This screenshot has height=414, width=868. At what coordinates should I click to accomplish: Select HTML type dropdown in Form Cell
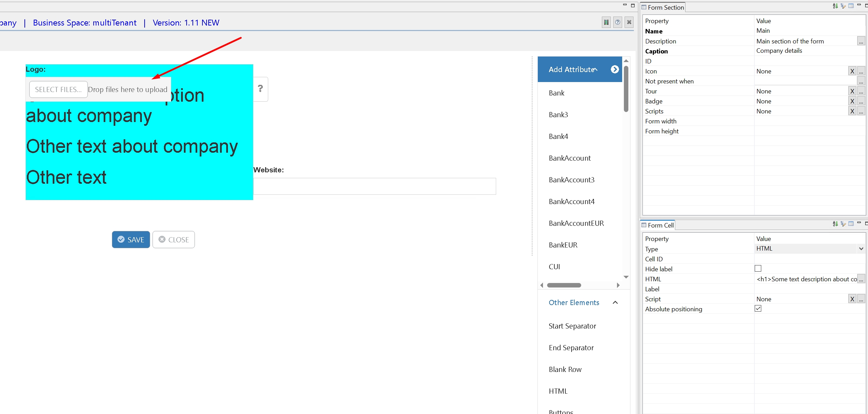coord(808,249)
